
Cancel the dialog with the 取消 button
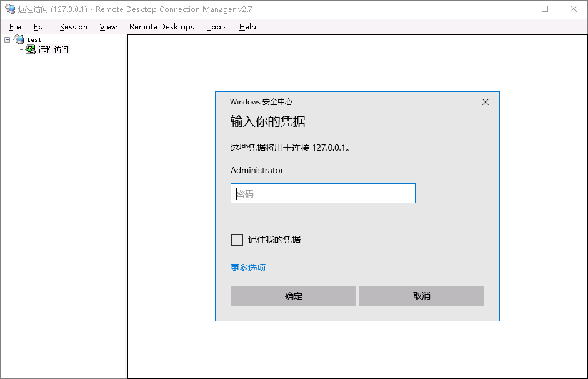point(422,296)
